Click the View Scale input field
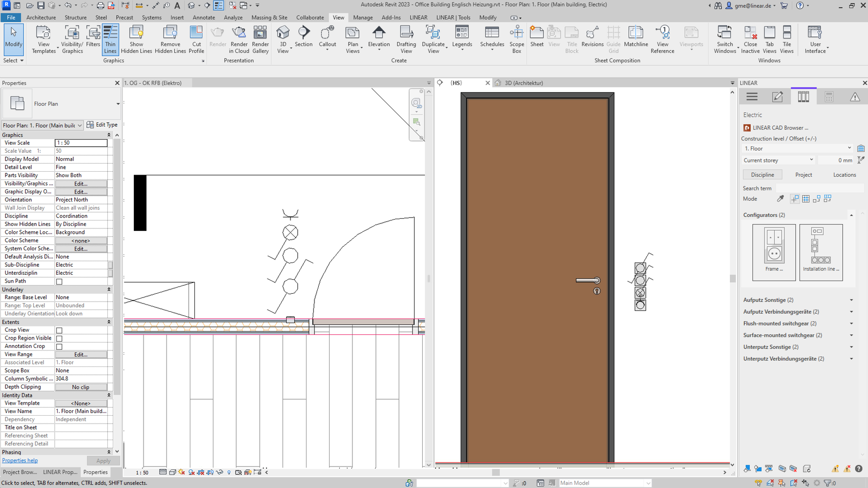This screenshot has height=488, width=868. (81, 143)
